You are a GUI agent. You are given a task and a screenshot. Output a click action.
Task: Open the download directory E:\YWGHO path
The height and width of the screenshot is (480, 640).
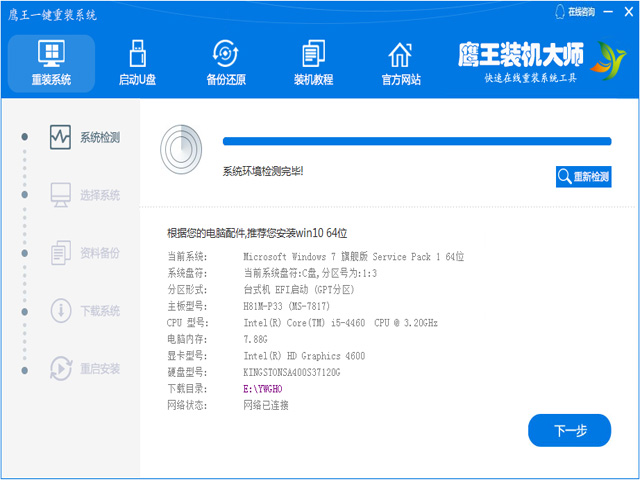coord(263,388)
